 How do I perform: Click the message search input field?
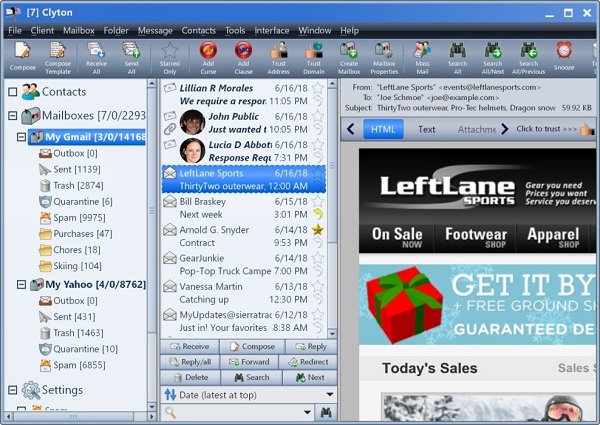pos(239,412)
